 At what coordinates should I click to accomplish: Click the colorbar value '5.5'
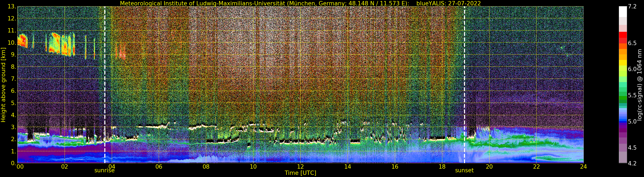(632, 95)
